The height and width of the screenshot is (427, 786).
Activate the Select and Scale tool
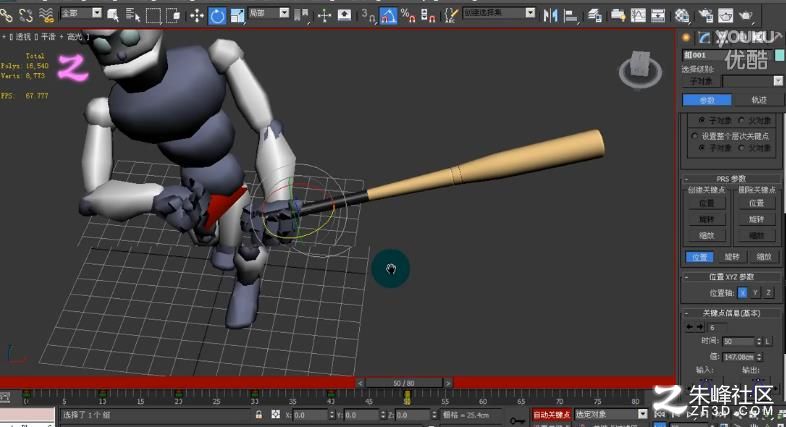click(x=237, y=16)
